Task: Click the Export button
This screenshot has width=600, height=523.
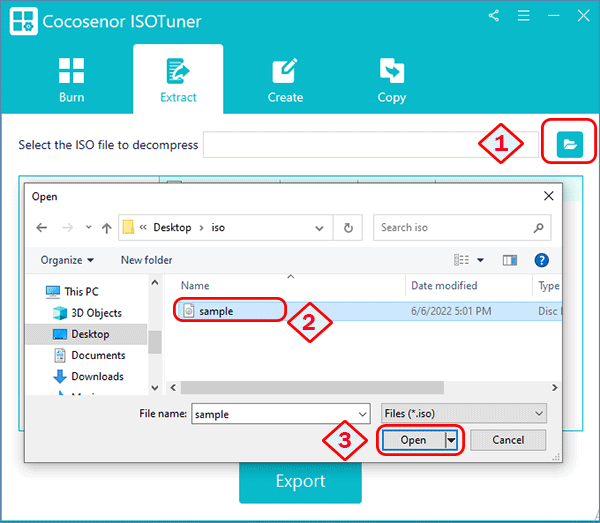Action: coord(300,481)
